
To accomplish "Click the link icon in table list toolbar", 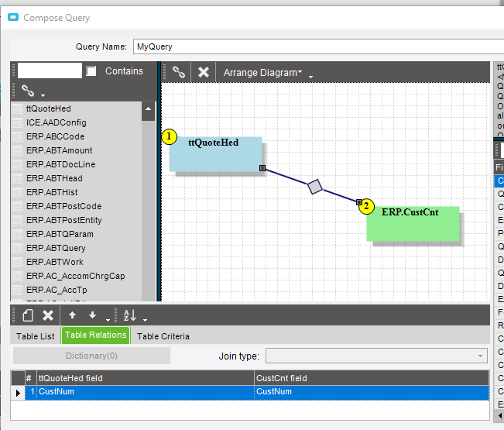I will (28, 91).
